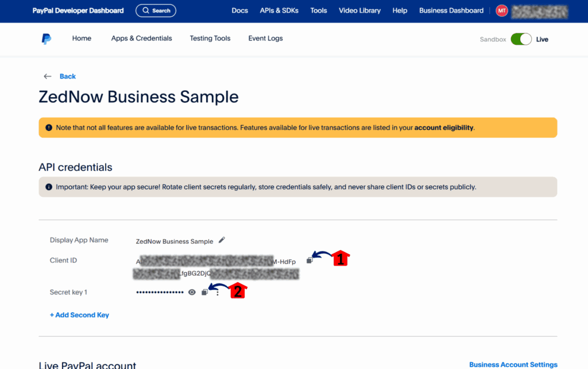This screenshot has width=588, height=369.
Task: Open Business Account Settings
Action: click(x=513, y=364)
